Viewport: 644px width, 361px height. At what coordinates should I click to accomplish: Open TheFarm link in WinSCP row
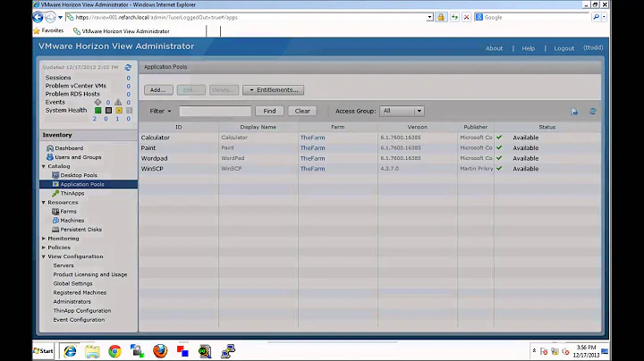(312, 169)
